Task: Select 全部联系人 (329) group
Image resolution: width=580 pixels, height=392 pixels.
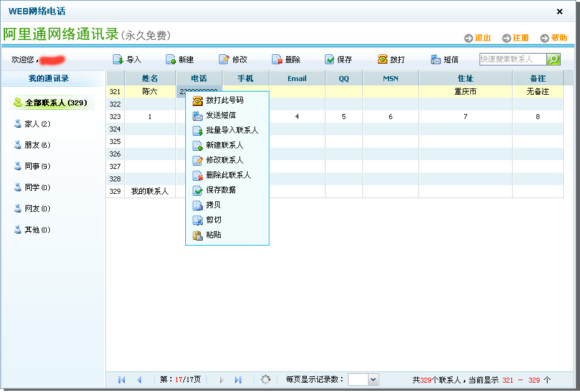Action: [51, 102]
